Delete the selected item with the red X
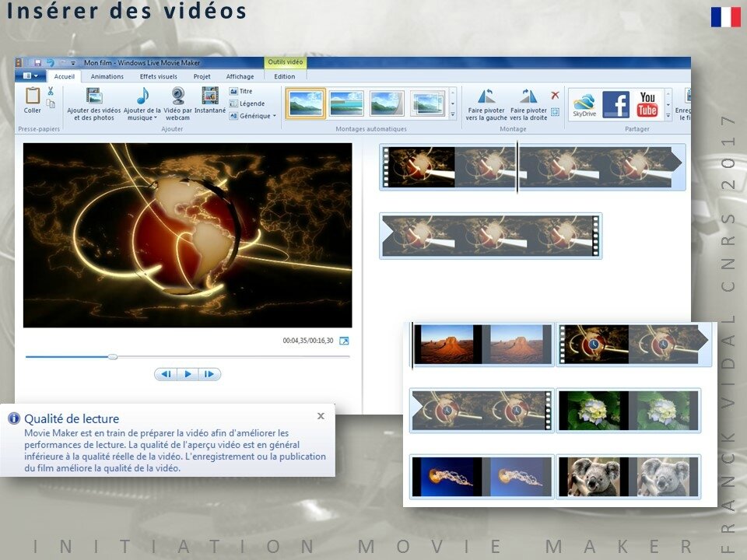Image resolution: width=747 pixels, height=560 pixels. click(x=555, y=95)
